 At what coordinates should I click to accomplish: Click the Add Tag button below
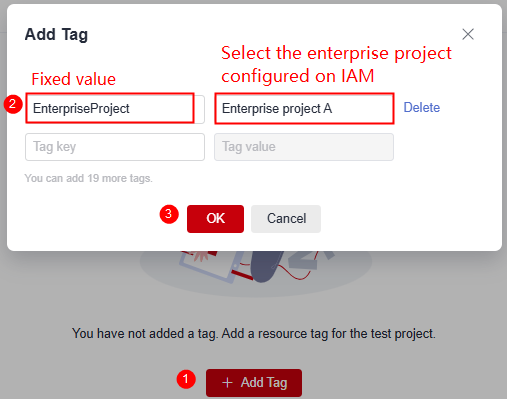coord(254,383)
